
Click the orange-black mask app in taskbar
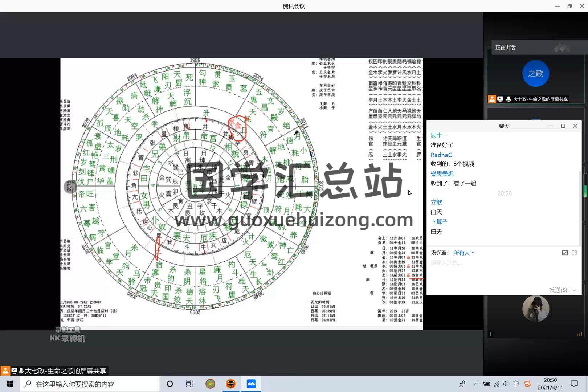pos(231,384)
